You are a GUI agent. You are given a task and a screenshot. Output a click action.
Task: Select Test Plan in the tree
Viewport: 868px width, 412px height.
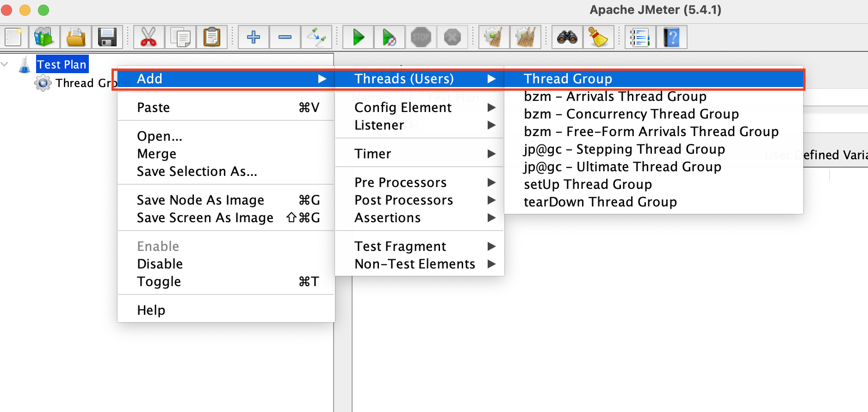point(62,64)
